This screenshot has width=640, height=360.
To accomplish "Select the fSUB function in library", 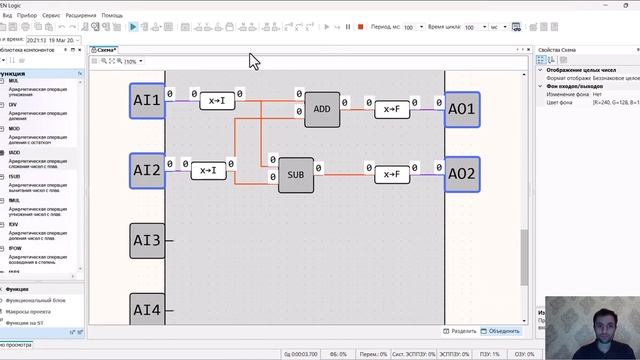I will [14, 177].
